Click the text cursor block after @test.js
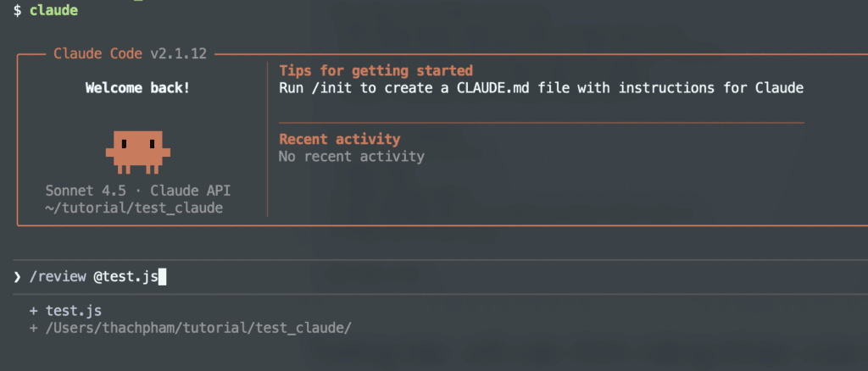This screenshot has width=868, height=371. [163, 276]
